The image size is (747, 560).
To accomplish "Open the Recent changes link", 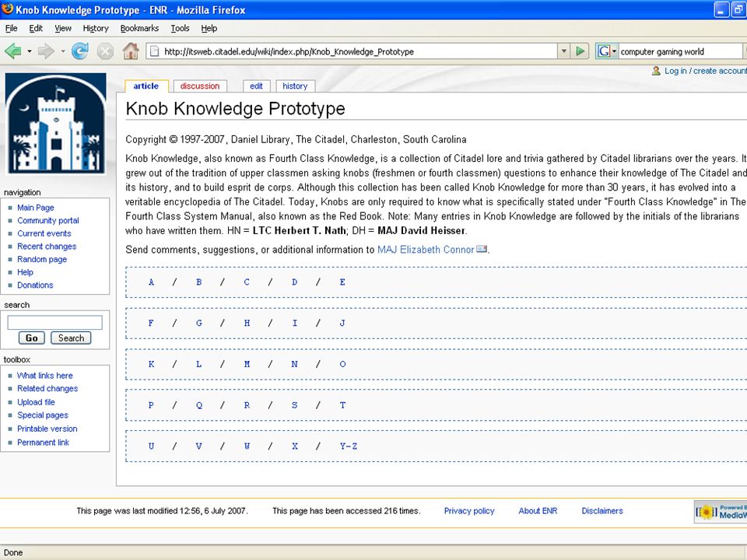I will coord(47,247).
